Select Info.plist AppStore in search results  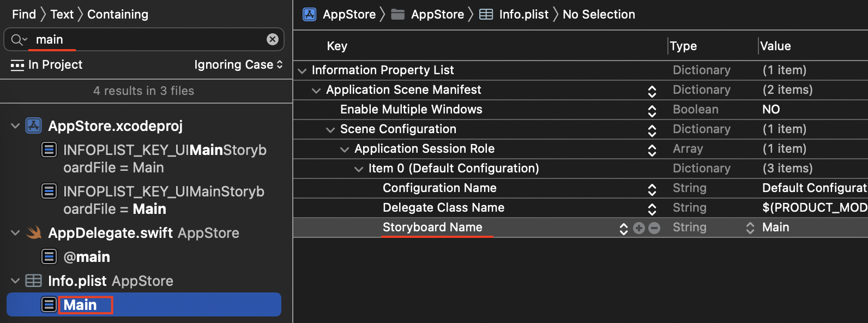[x=111, y=281]
